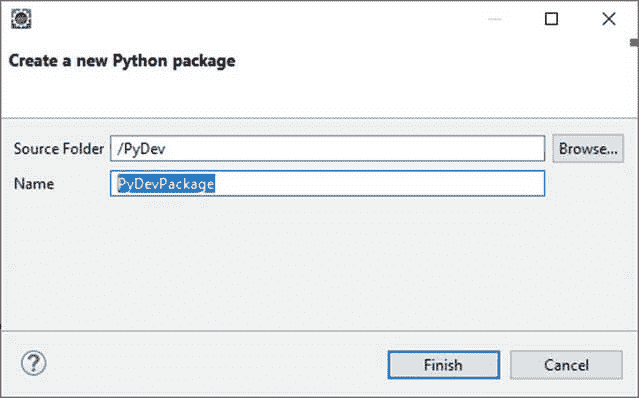The height and width of the screenshot is (398, 639).
Task: Select the /PyDev path text
Action: pos(141,149)
